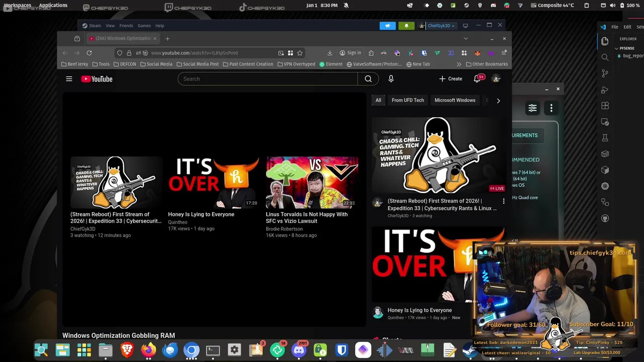Open the Steam Games menu
This screenshot has width=644, height=362.
tap(144, 26)
